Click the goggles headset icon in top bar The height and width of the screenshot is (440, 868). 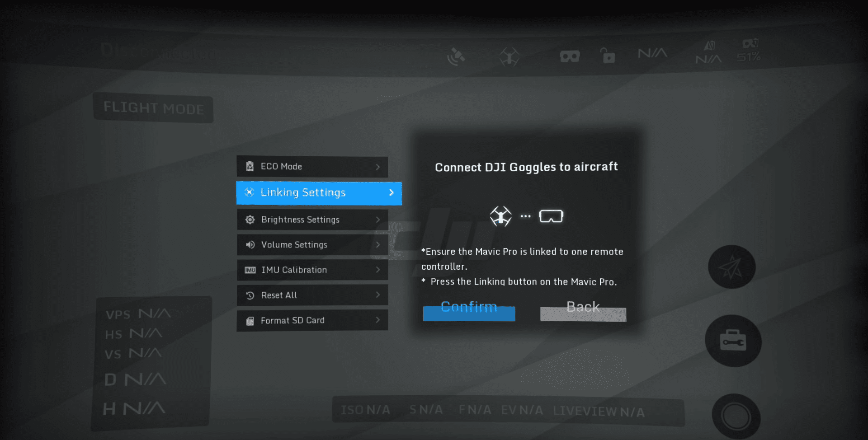point(570,56)
